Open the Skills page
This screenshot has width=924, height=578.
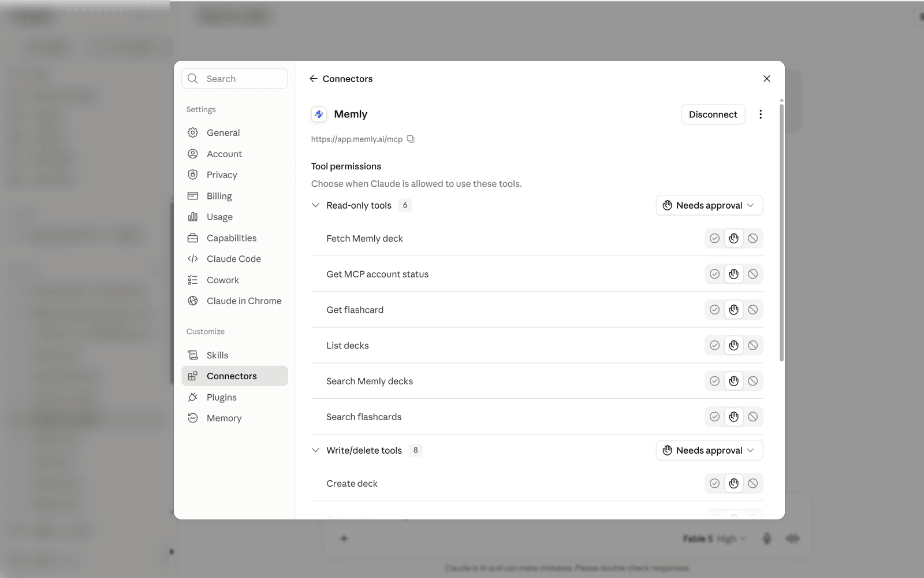click(234, 355)
